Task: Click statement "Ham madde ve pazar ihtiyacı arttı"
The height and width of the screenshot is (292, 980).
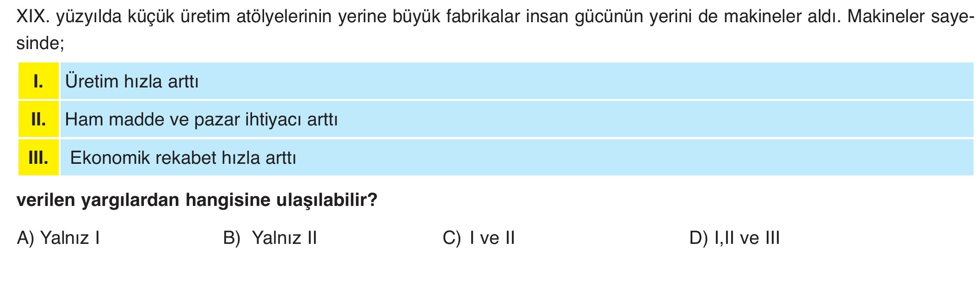Action: [201, 119]
